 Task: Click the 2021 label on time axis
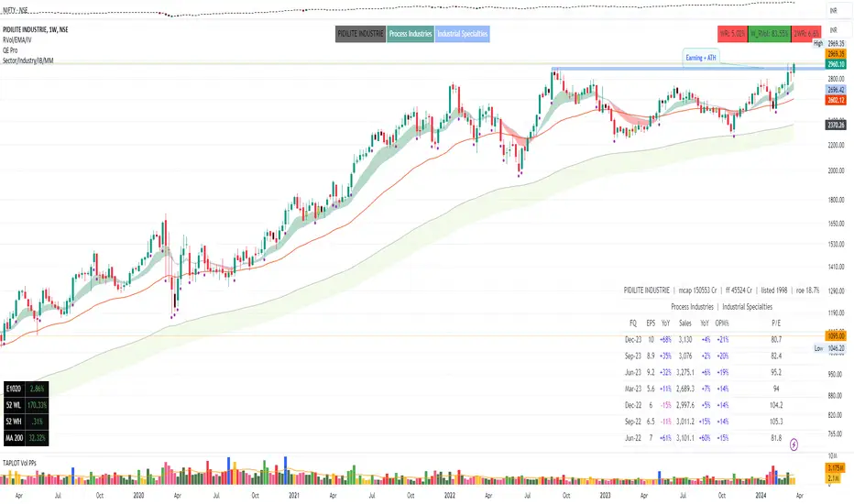click(294, 495)
